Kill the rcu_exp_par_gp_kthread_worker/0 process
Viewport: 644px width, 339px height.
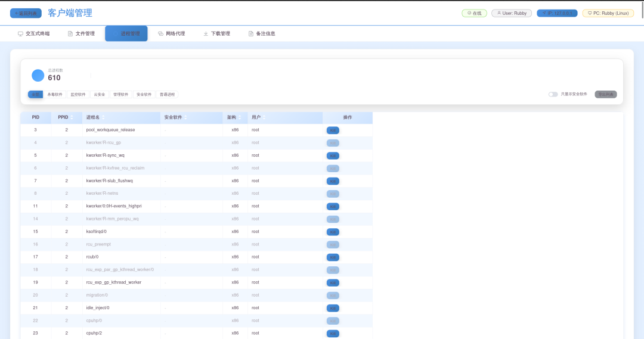[333, 270]
